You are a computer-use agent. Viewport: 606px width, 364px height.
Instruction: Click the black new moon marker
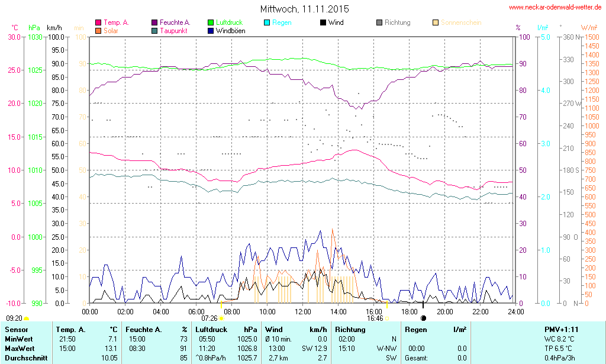423,318
